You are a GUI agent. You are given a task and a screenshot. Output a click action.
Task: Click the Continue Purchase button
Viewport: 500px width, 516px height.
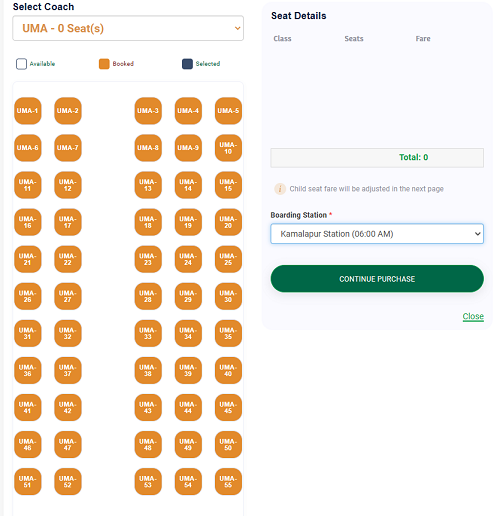(377, 279)
